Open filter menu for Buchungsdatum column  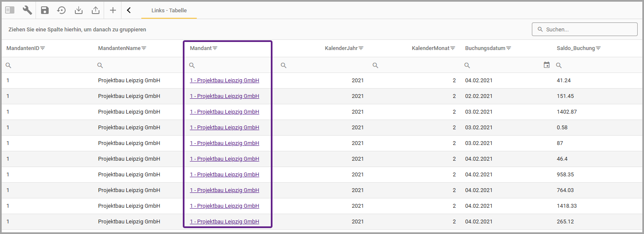(x=509, y=48)
